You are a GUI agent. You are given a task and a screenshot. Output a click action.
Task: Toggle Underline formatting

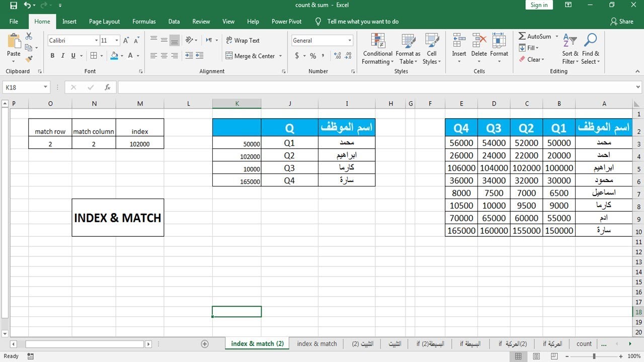click(x=73, y=56)
